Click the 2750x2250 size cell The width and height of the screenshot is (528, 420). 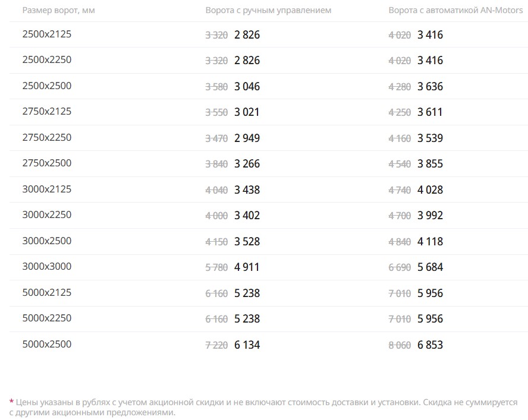tap(46, 138)
